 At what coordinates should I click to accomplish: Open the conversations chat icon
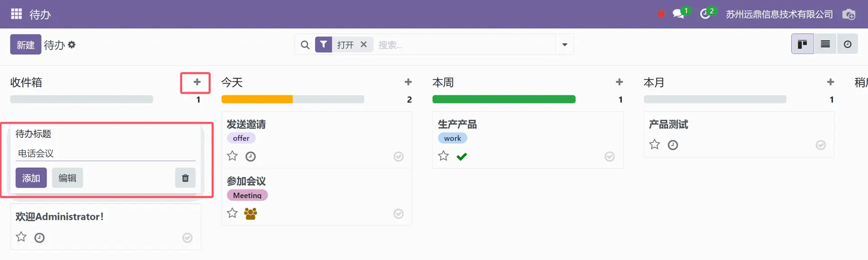click(678, 14)
